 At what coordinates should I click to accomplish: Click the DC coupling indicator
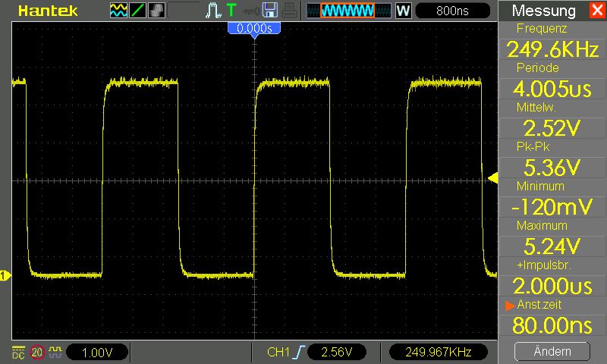17,352
